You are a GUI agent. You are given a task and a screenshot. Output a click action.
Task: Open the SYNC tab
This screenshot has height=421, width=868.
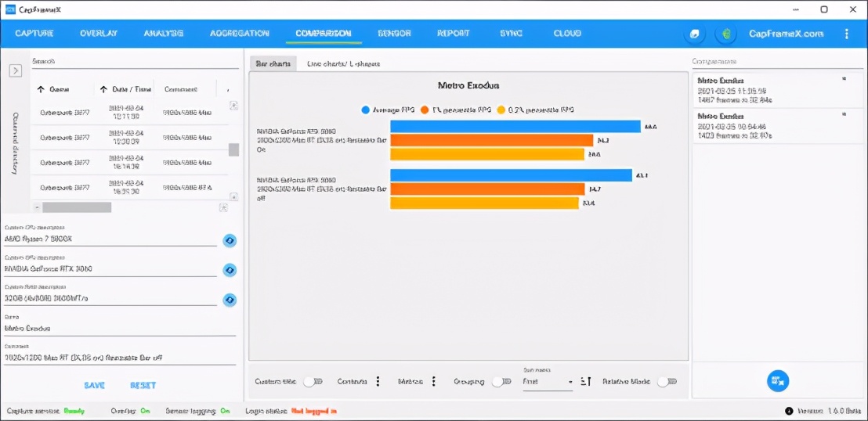point(511,33)
